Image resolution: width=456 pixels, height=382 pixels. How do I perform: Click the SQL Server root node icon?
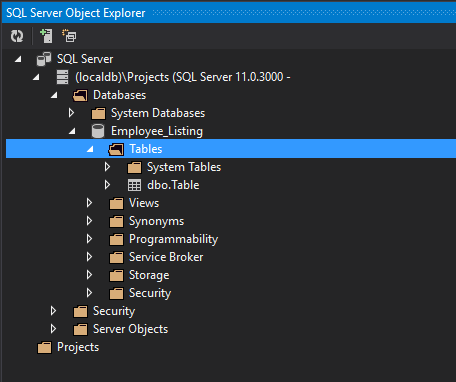pyautogui.click(x=44, y=59)
